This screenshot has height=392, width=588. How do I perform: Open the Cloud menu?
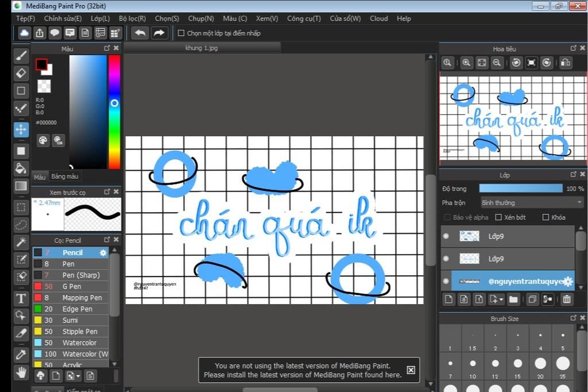pyautogui.click(x=379, y=18)
